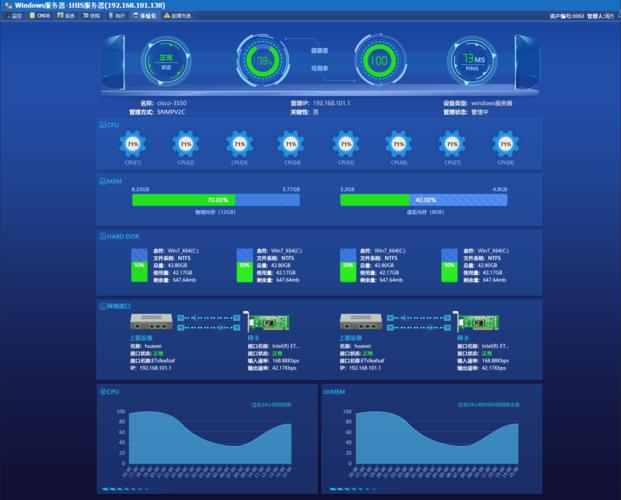This screenshot has width=621, height=500.
Task: Click the CPU[8] gear usage icon
Action: pyautogui.click(x=504, y=145)
